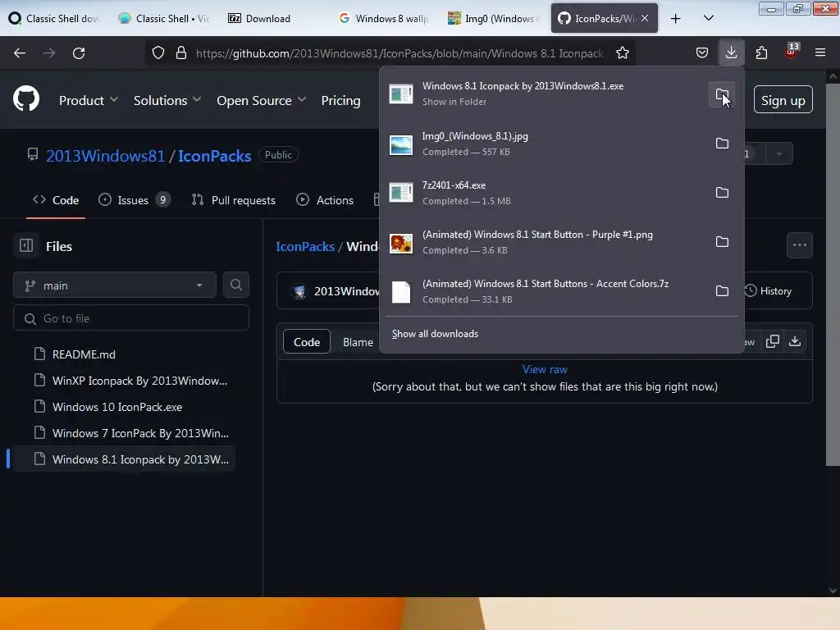Open the Windows 8.1 Iconpack exe download entry
The height and width of the screenshot is (630, 840).
[x=546, y=94]
